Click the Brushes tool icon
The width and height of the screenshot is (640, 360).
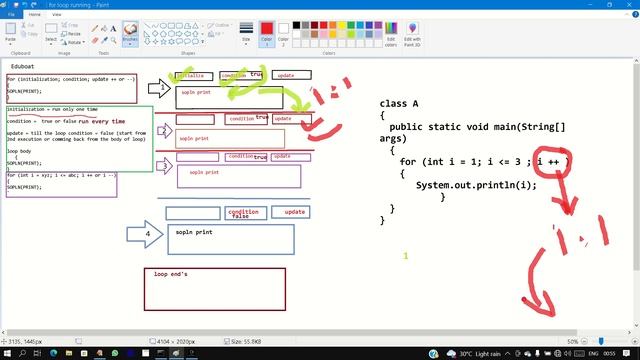click(x=130, y=29)
